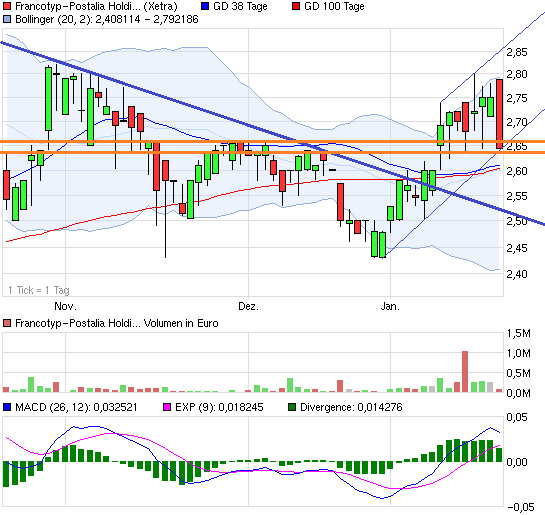Click the 2,45 price axis label

(x=517, y=248)
